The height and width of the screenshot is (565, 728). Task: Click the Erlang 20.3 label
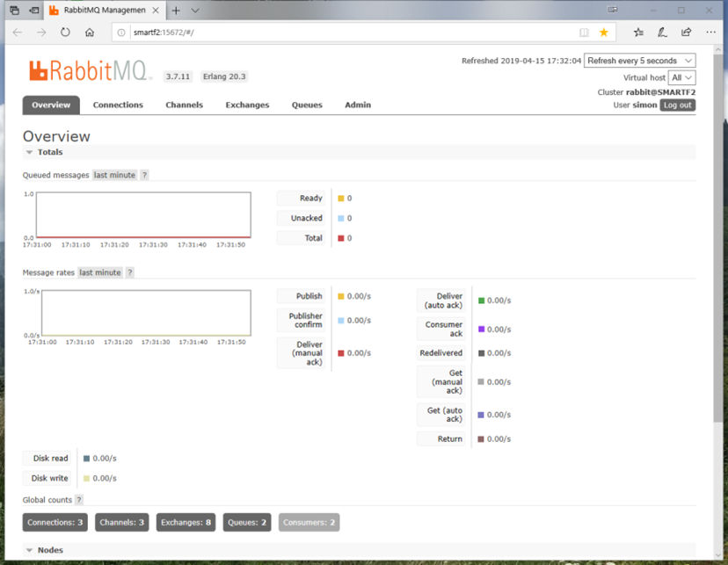(224, 76)
